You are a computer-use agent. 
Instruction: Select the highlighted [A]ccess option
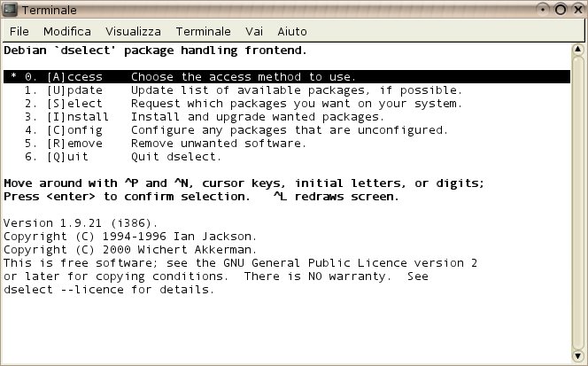287,76
